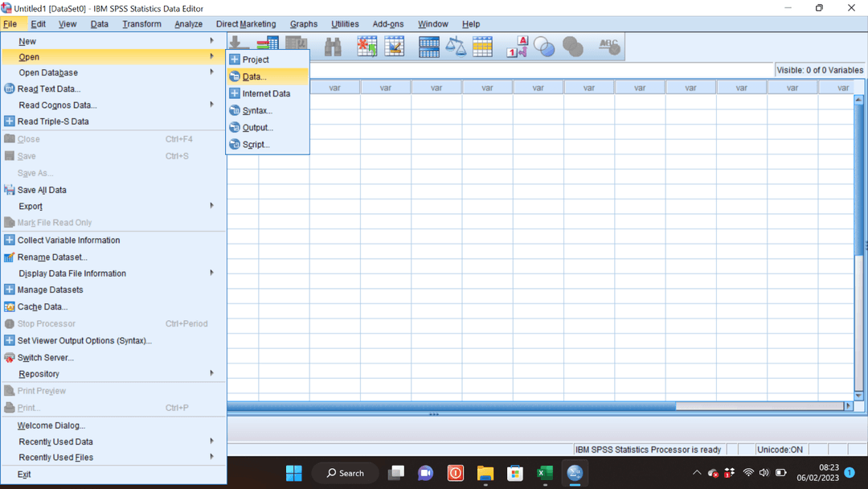This screenshot has width=868, height=489.
Task: Select Read Text Data... menu entry
Action: click(x=114, y=88)
